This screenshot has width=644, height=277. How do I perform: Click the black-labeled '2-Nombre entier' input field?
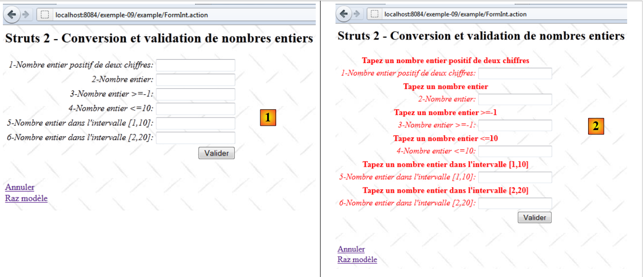coord(195,80)
